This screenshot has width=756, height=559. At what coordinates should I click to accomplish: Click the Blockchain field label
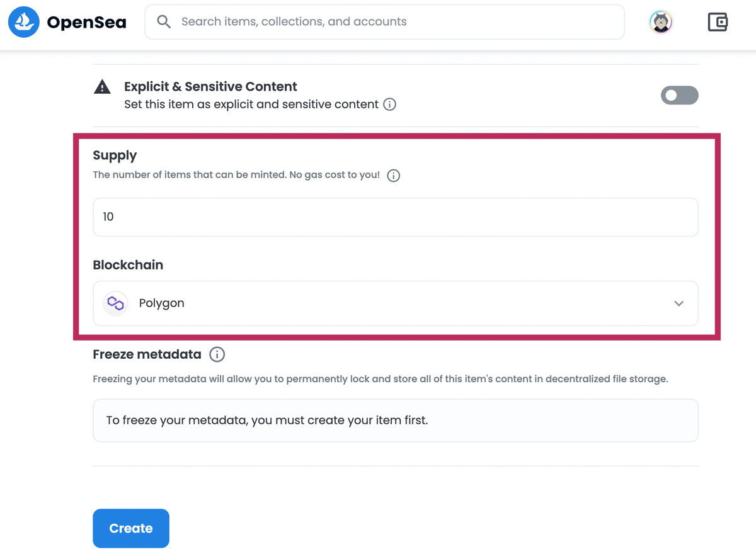[x=128, y=265]
